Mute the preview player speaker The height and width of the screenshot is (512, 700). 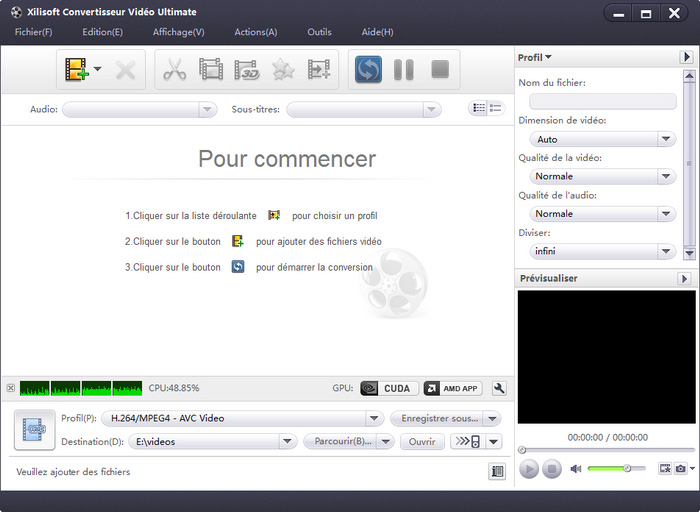tap(576, 468)
